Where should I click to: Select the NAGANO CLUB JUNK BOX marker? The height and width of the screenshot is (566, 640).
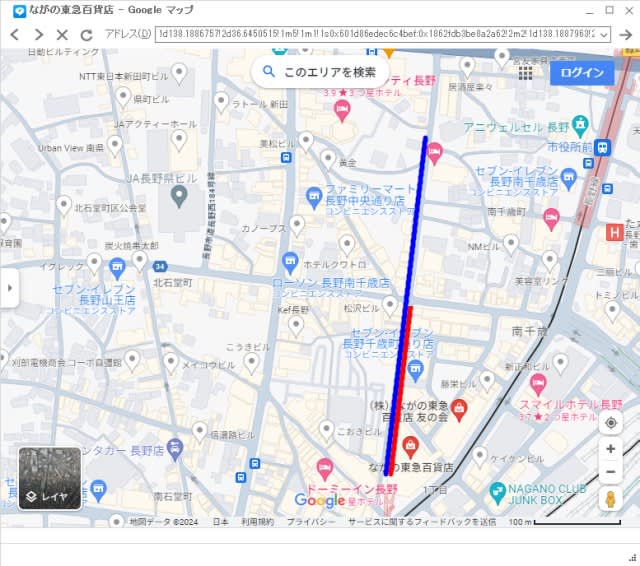point(497,493)
